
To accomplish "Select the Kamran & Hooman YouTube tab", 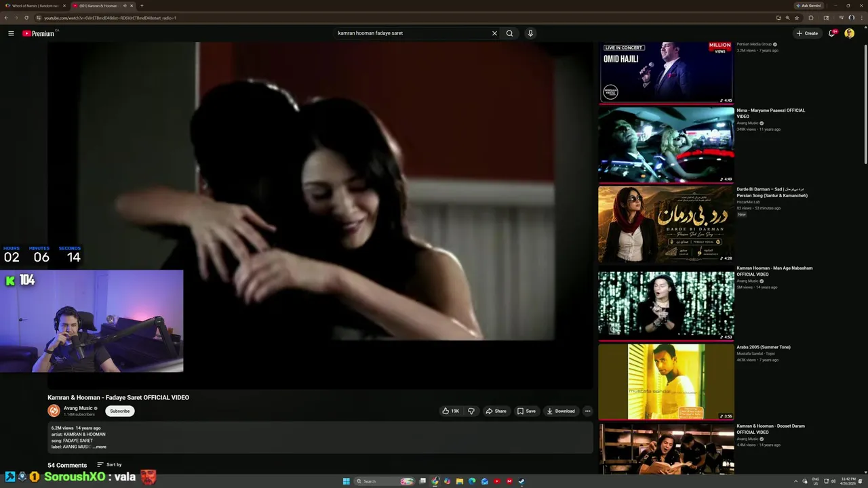I will coord(98,5).
